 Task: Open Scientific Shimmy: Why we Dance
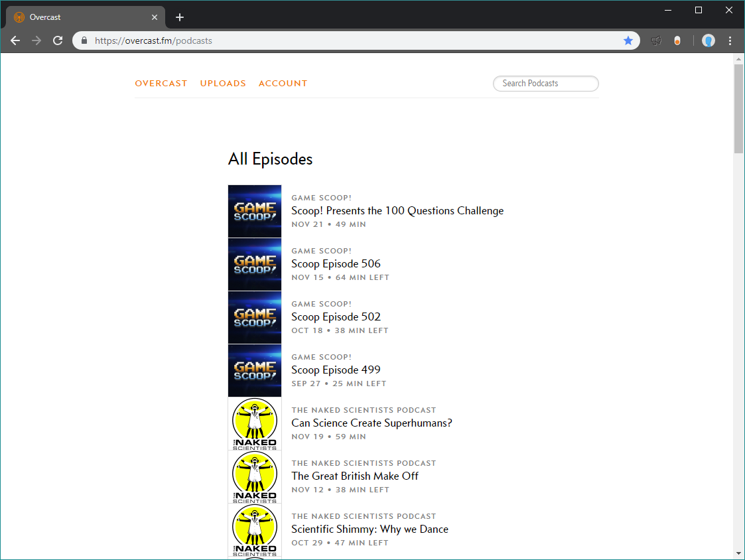(x=370, y=529)
